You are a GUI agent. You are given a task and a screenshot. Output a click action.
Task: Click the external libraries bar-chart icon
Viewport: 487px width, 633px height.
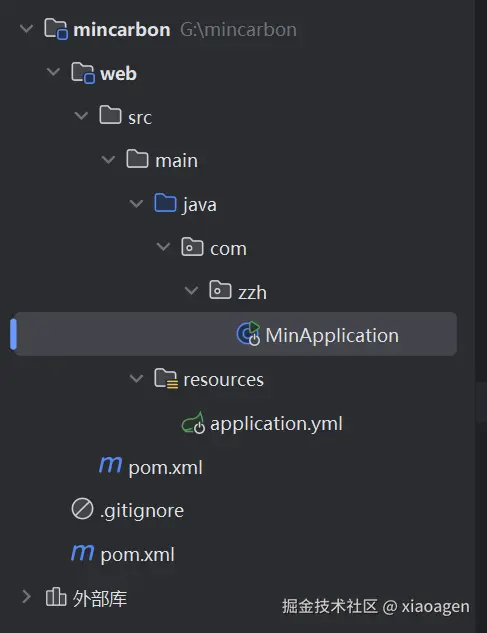[56, 597]
